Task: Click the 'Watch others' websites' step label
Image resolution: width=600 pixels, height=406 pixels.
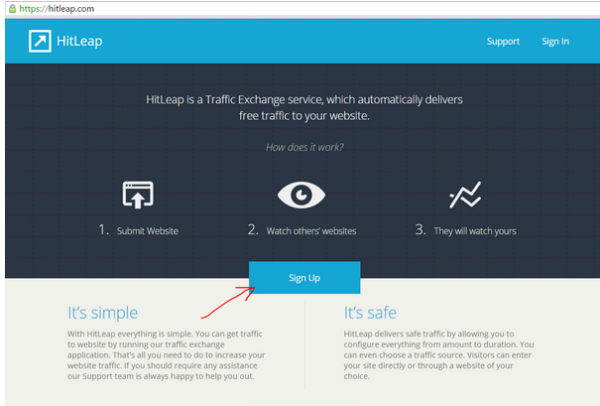Action: click(311, 231)
